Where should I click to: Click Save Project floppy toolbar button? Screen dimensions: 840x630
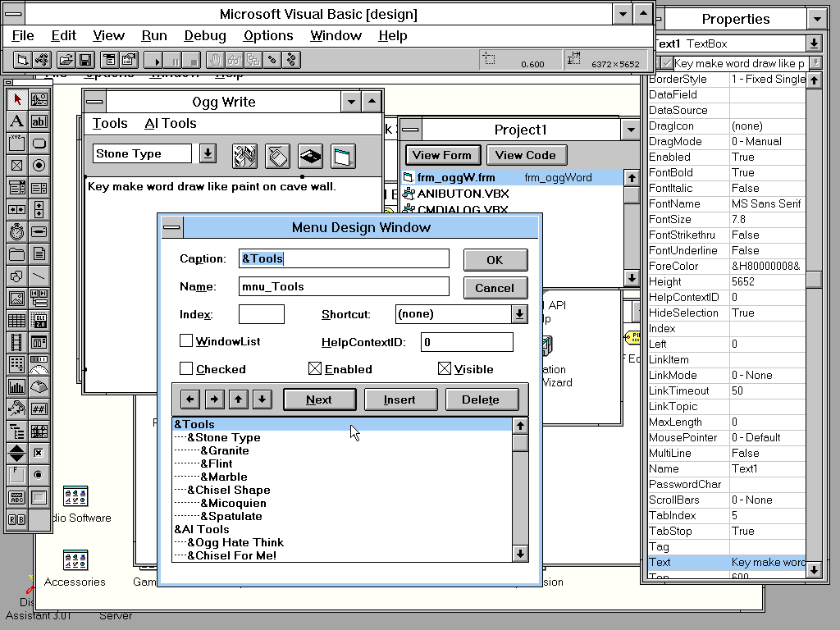click(85, 59)
